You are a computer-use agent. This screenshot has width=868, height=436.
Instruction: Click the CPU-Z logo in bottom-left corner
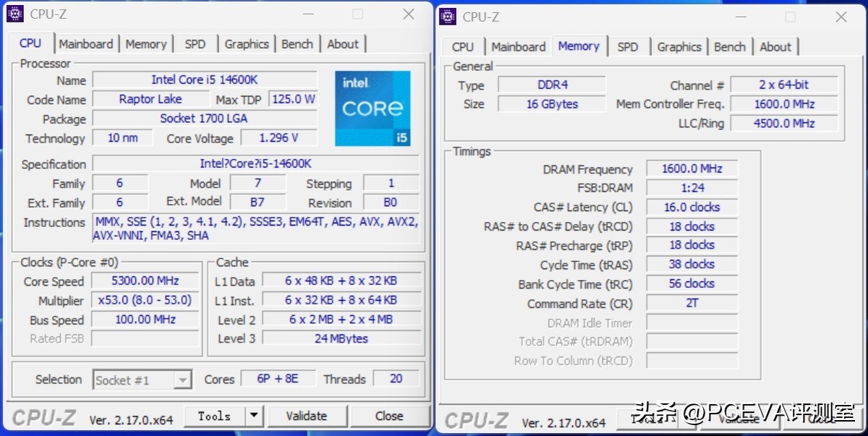(x=43, y=416)
